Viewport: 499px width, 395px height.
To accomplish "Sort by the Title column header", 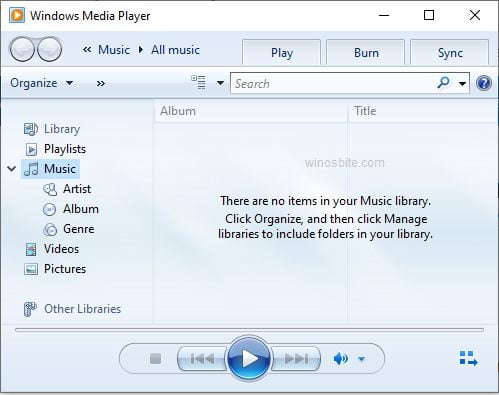I will click(x=423, y=111).
